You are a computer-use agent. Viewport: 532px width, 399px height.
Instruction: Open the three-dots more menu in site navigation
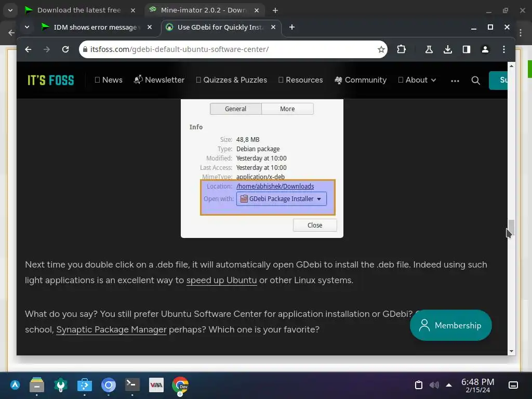click(x=455, y=81)
